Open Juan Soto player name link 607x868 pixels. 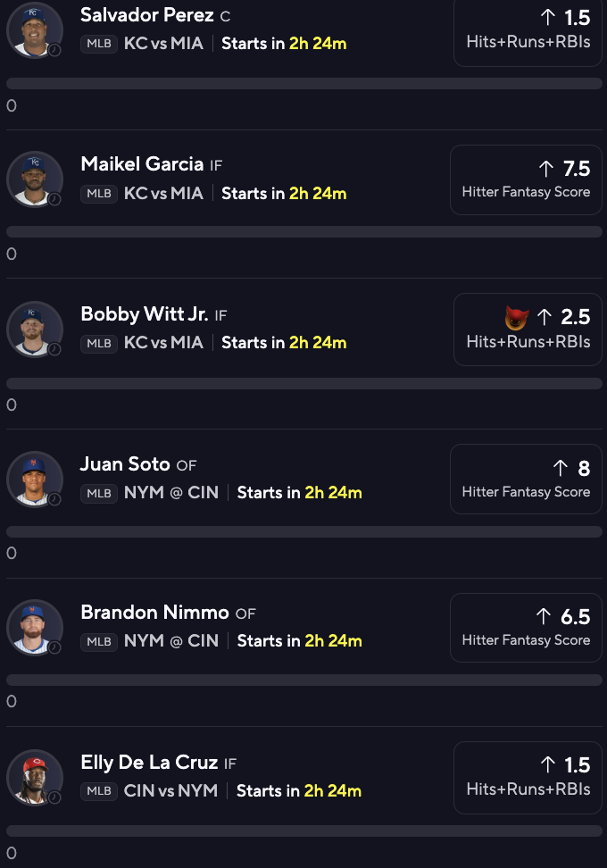[x=125, y=463]
